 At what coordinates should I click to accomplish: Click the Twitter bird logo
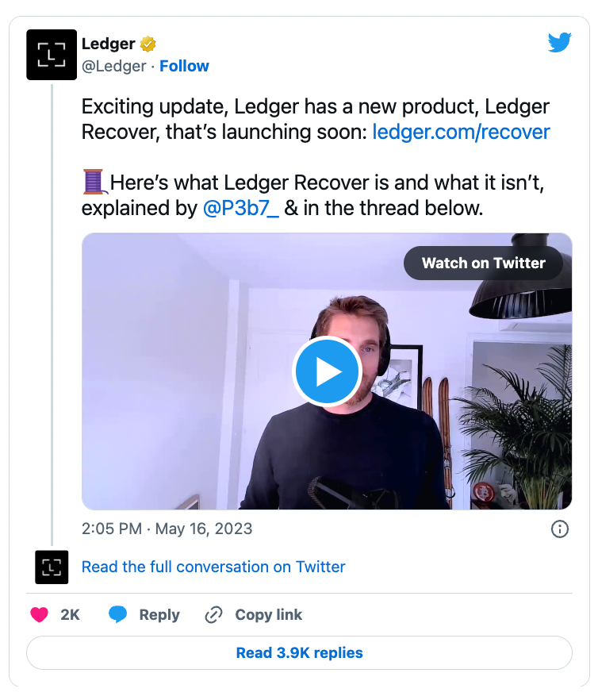click(559, 43)
